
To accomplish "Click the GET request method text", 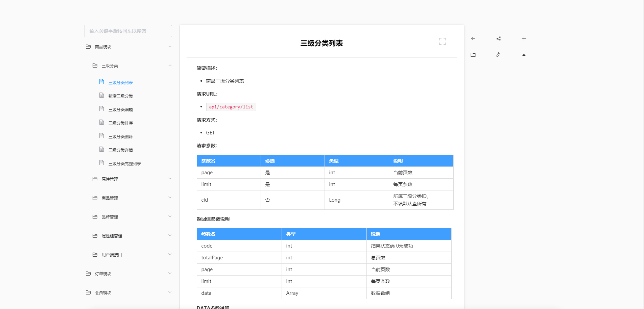I will 210,133.
